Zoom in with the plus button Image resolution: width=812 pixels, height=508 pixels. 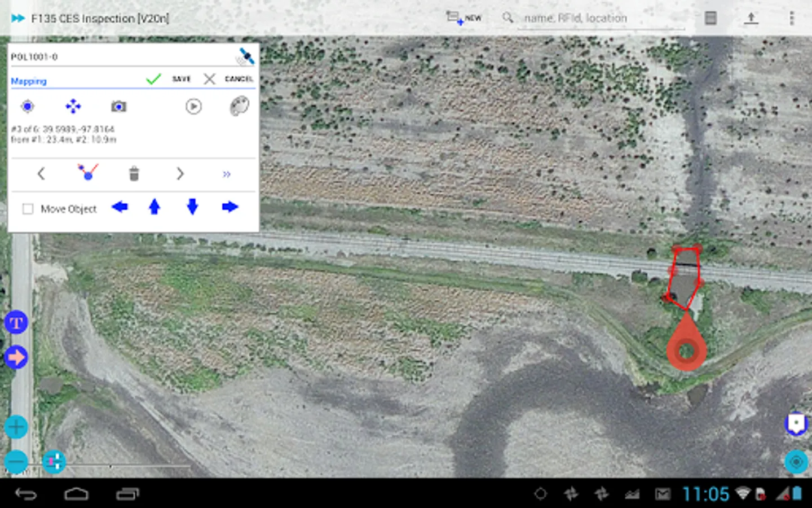pyautogui.click(x=16, y=427)
